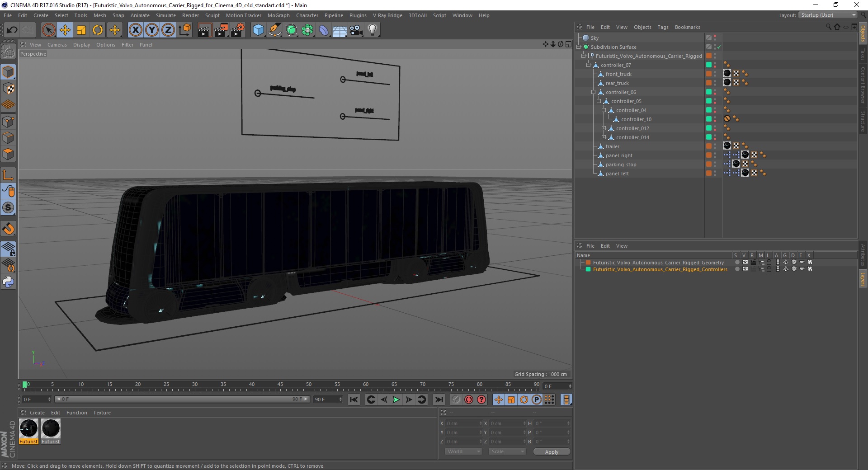The image size is (868, 470).
Task: Collapse the controller_04 node
Action: 604,110
